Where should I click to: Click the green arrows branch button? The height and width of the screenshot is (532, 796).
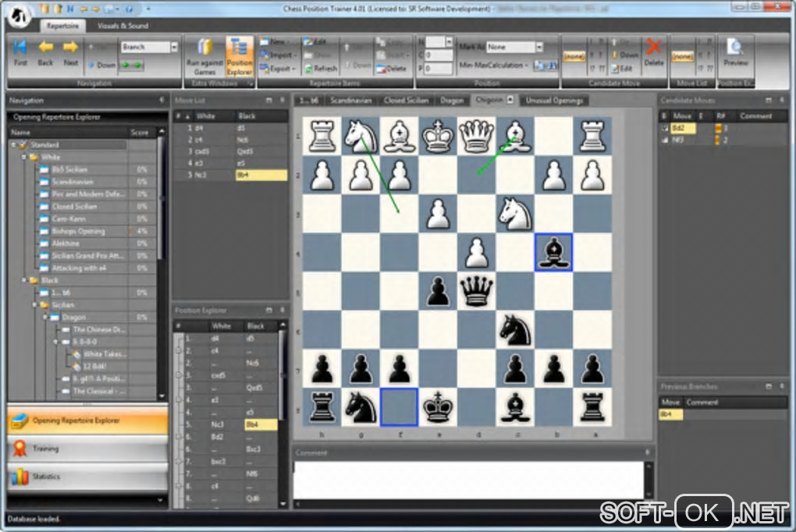point(131,65)
